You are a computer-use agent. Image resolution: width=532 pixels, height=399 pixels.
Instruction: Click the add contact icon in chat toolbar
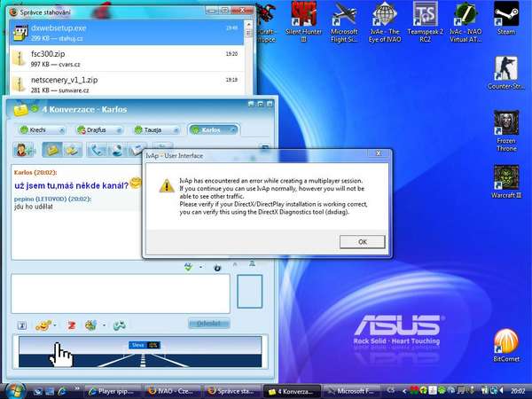[24, 150]
